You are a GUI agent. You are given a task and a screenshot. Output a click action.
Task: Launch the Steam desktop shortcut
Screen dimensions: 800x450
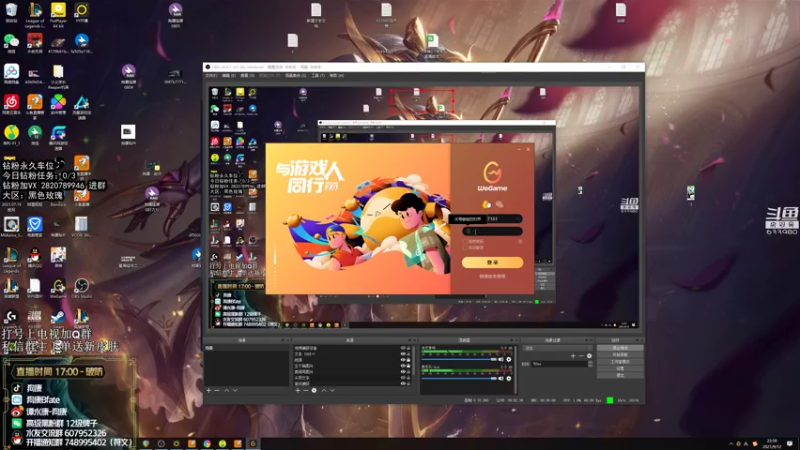pyautogui.click(x=58, y=316)
